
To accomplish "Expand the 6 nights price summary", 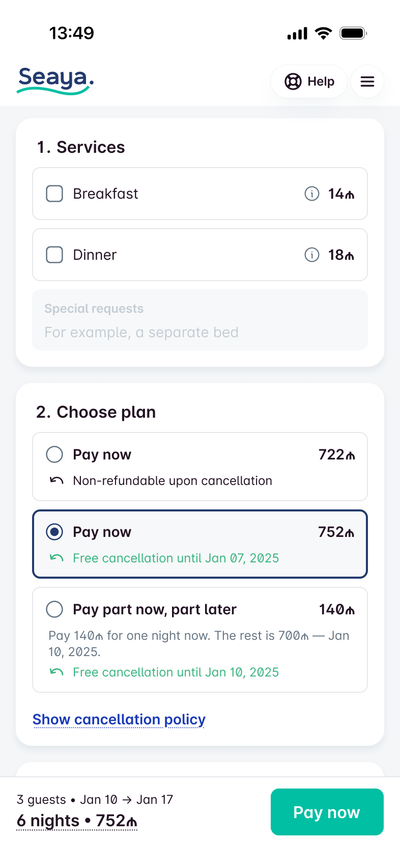I will pyautogui.click(x=77, y=821).
